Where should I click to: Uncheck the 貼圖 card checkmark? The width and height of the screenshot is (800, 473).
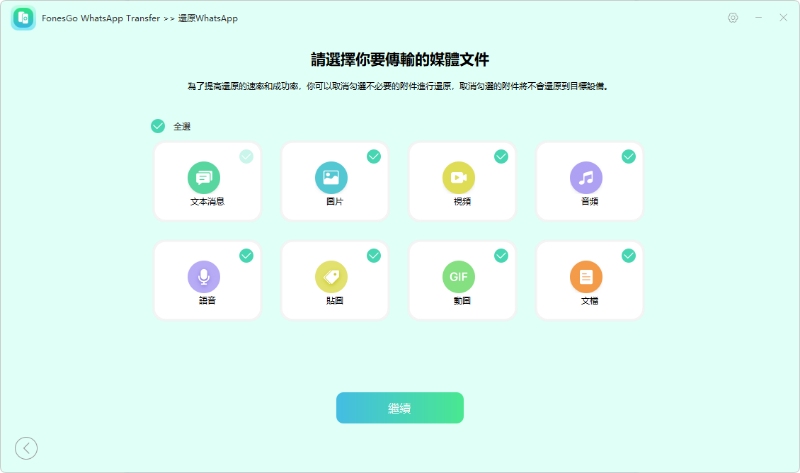coord(374,256)
